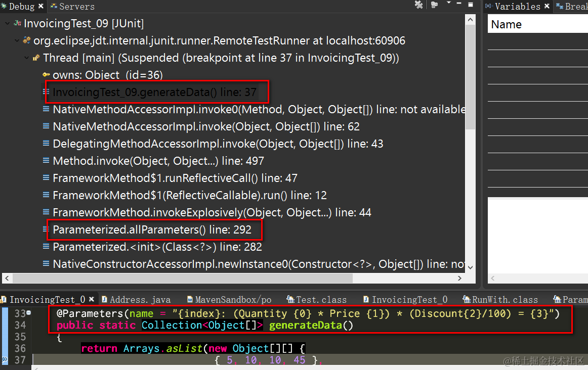Image resolution: width=588 pixels, height=370 pixels.
Task: Select NativeConstructorAccessorImpl.newInstance0 stack frame
Action: pyautogui.click(x=259, y=264)
